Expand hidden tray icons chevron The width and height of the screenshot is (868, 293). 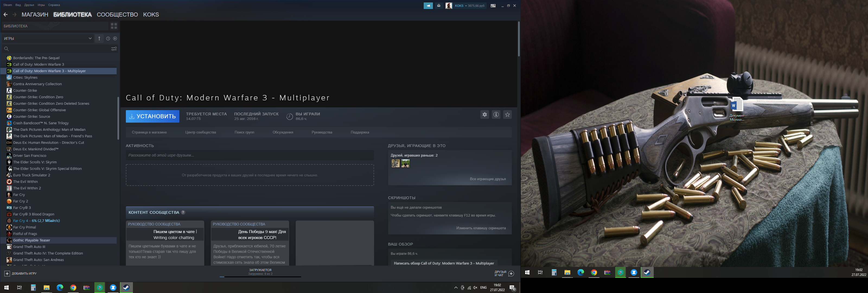pyautogui.click(x=456, y=288)
